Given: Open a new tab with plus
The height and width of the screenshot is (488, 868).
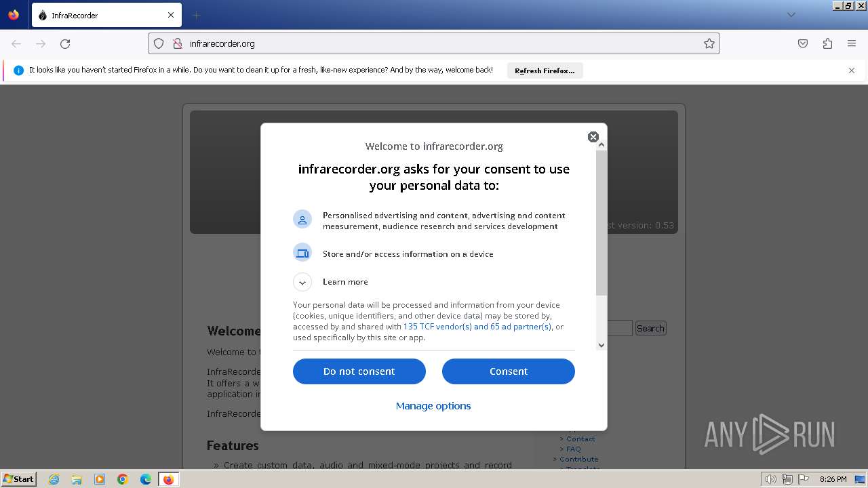Looking at the screenshot, I should [197, 15].
